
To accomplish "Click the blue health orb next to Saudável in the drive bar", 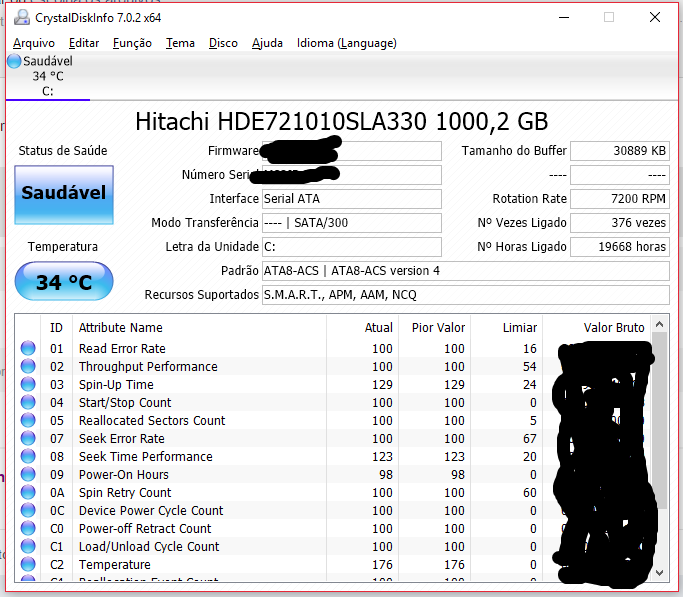I will tap(14, 61).
